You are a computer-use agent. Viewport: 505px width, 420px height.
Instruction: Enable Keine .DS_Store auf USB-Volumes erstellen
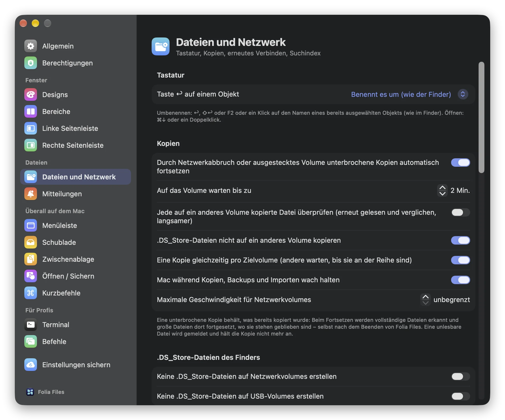[460, 396]
